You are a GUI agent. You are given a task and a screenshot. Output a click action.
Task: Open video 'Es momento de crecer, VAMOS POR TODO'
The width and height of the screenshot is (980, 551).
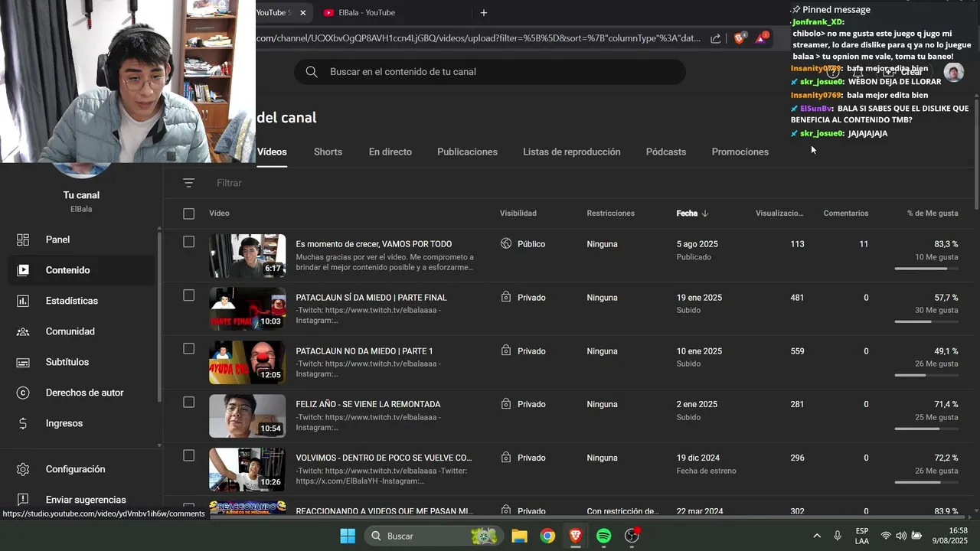pyautogui.click(x=374, y=244)
